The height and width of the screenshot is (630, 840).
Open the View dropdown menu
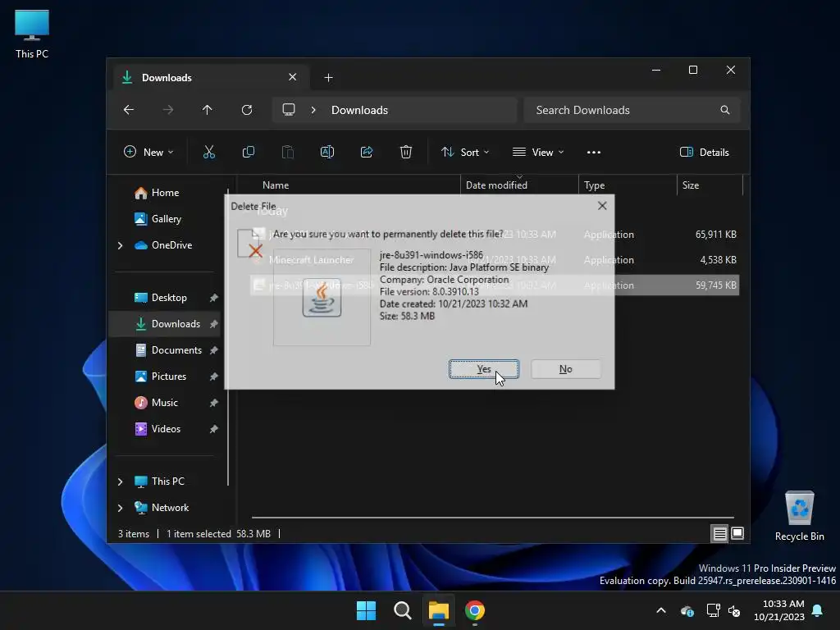point(538,152)
